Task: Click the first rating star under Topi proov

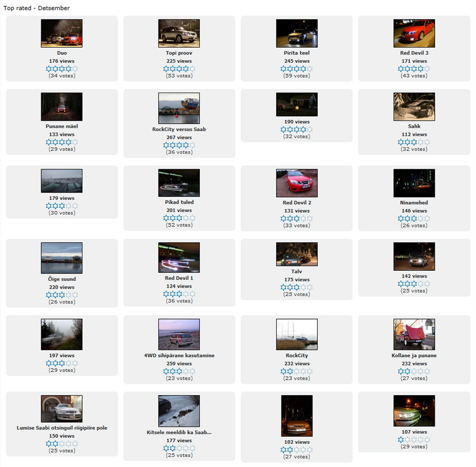Action: pyautogui.click(x=167, y=69)
